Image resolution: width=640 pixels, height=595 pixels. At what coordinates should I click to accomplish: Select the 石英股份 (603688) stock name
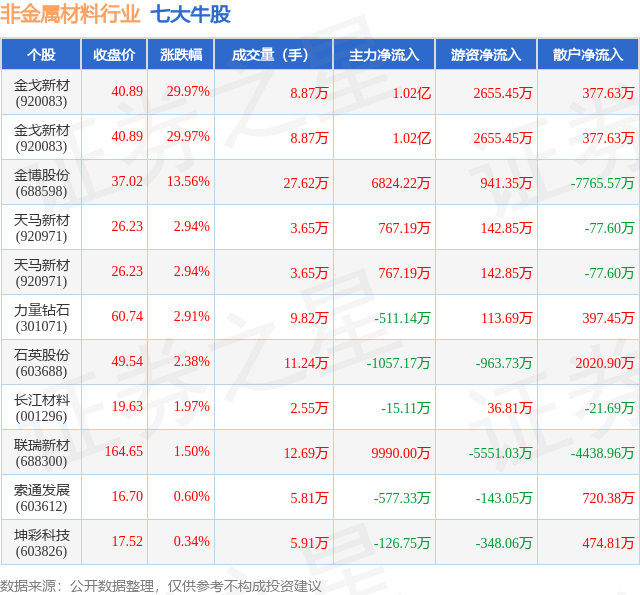(x=41, y=363)
